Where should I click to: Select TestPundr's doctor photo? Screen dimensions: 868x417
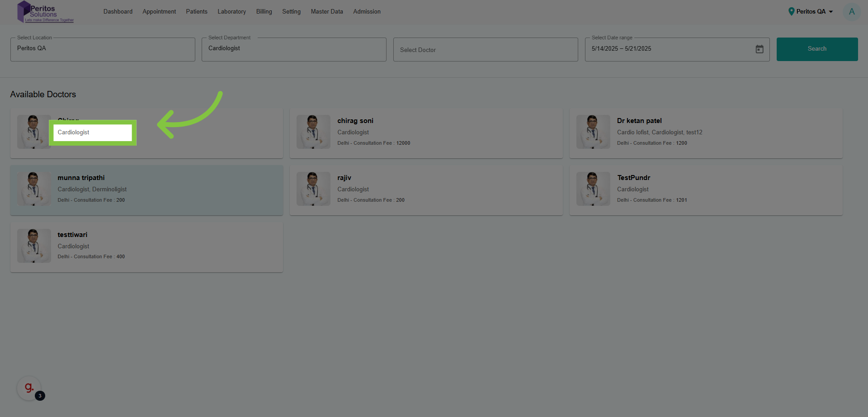(x=593, y=189)
